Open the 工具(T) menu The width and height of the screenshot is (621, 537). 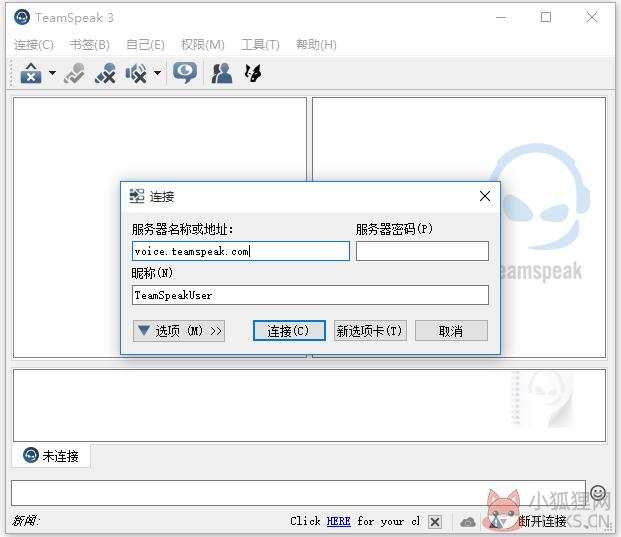tap(261, 45)
